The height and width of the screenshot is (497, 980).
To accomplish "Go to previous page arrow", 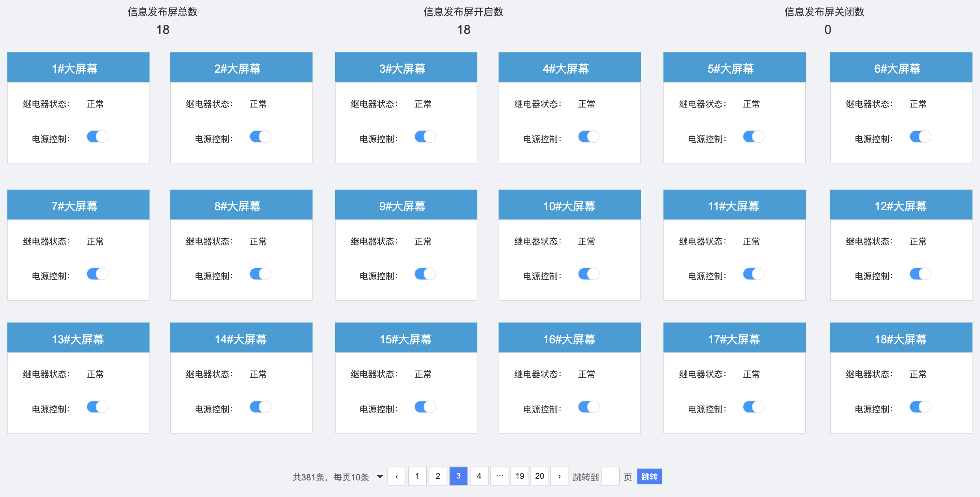I will pyautogui.click(x=397, y=476).
